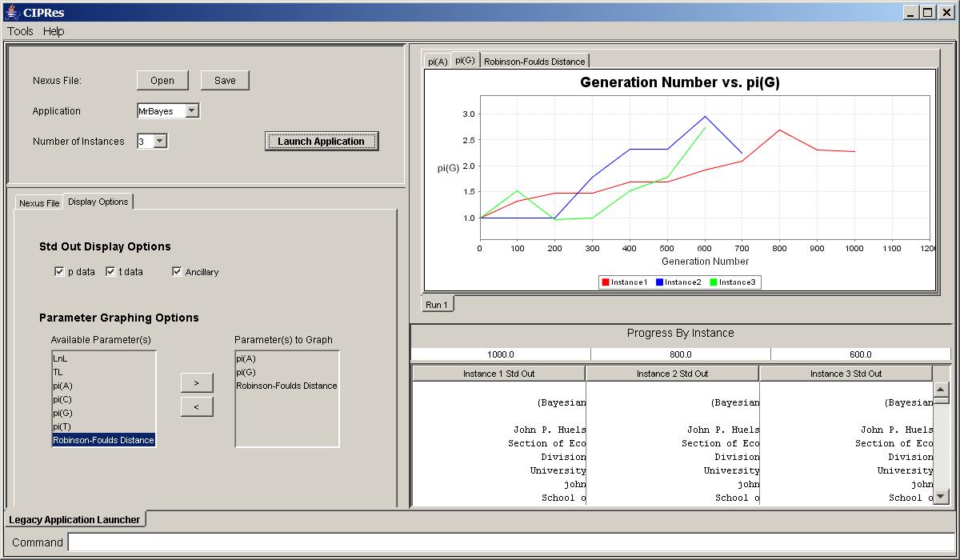Click the Instance 2 Std Out header
Viewport: 960px width, 560px height.
coord(673,374)
